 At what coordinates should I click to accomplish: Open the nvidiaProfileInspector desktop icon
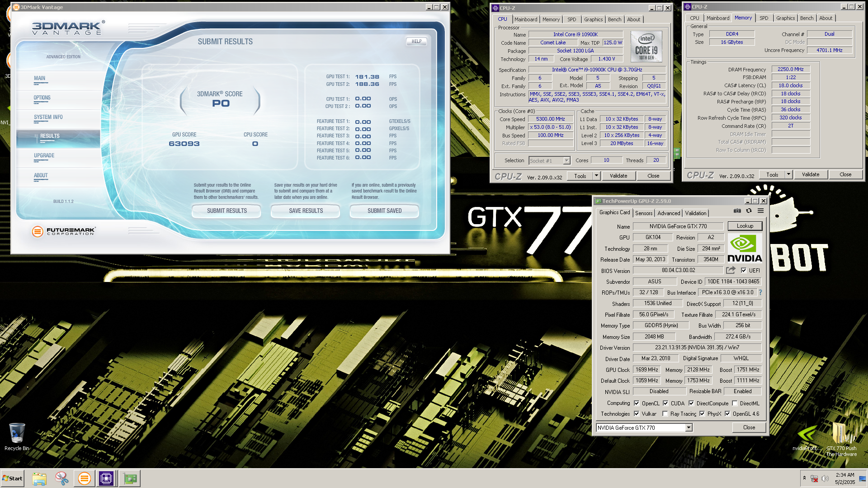(807, 436)
